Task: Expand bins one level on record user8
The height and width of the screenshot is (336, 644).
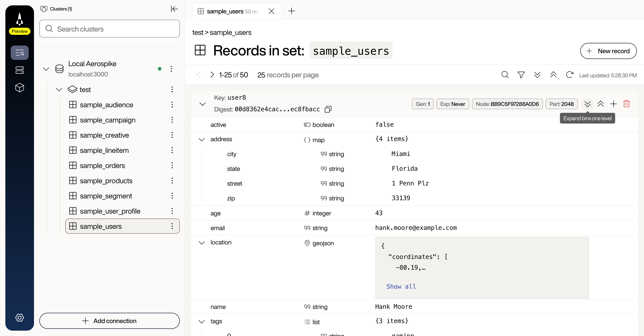Action: point(587,104)
